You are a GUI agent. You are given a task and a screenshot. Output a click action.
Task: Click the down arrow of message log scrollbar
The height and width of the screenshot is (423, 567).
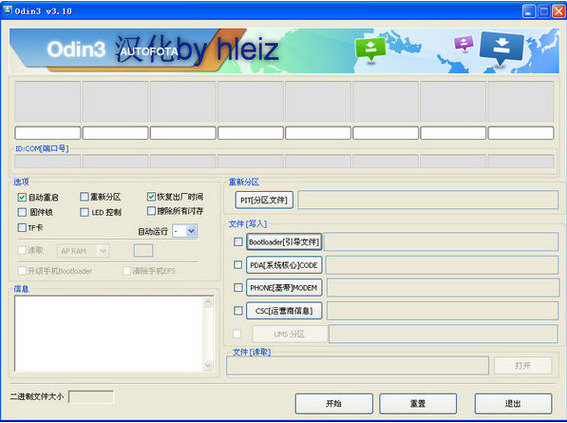(209, 366)
